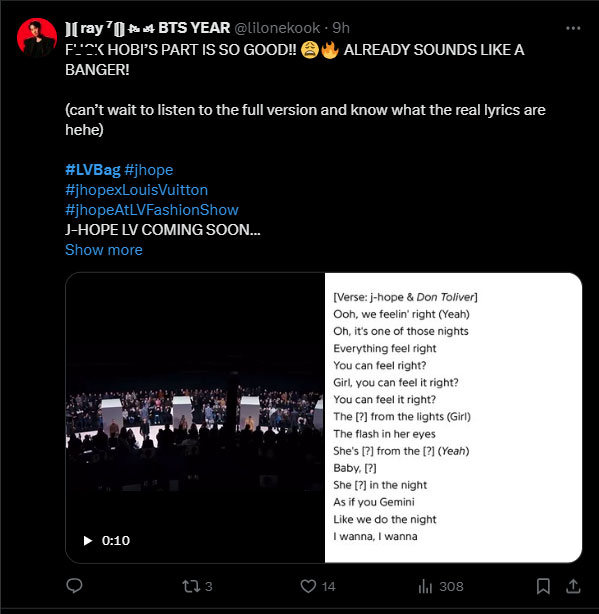Open the #jhopeAtLVFashionShow hashtag

click(152, 210)
